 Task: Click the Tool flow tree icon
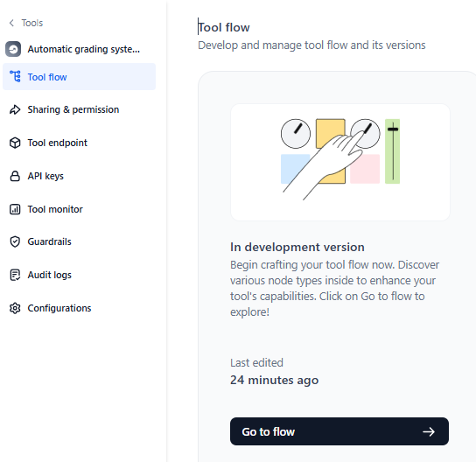click(x=15, y=76)
